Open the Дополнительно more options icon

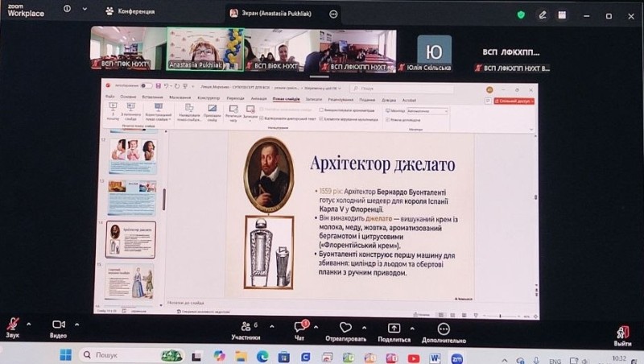[443, 328]
